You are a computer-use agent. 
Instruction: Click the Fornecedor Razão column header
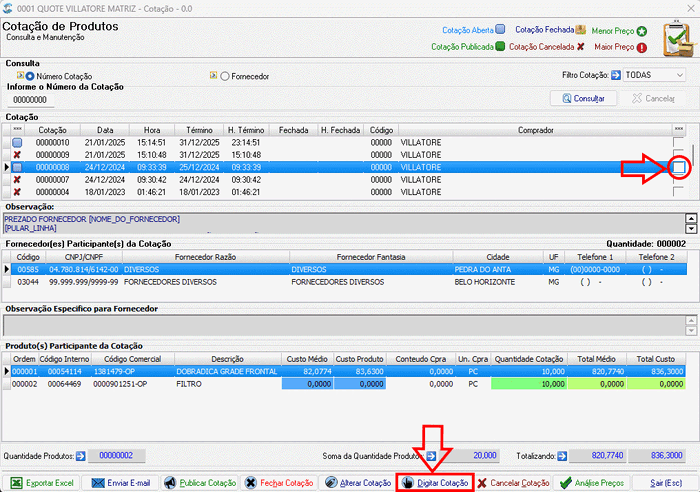point(205,257)
